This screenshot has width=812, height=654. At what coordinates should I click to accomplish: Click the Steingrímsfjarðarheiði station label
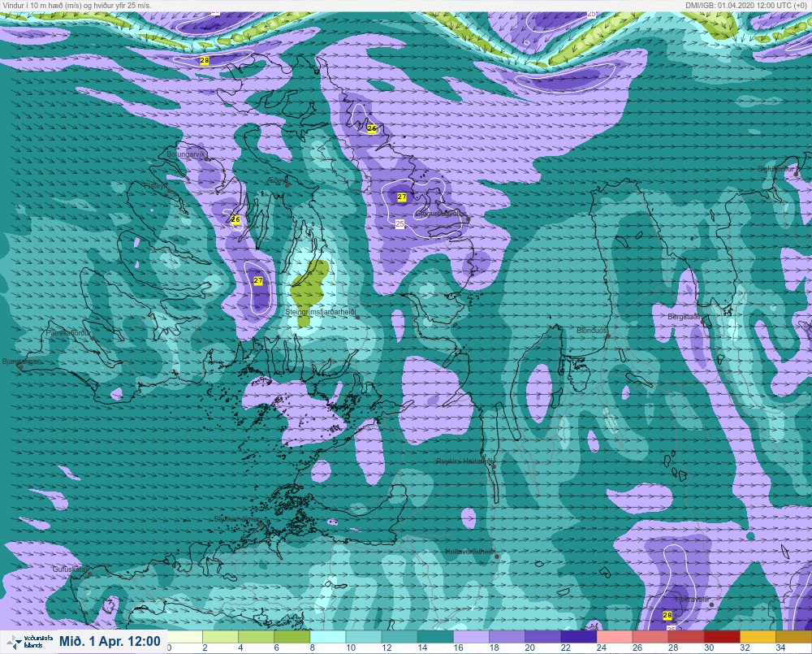321,313
